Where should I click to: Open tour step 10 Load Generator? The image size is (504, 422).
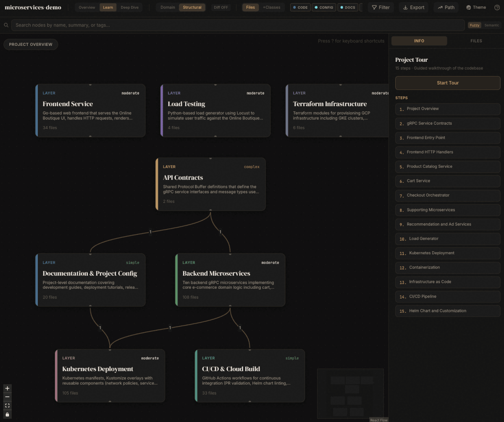448,239
